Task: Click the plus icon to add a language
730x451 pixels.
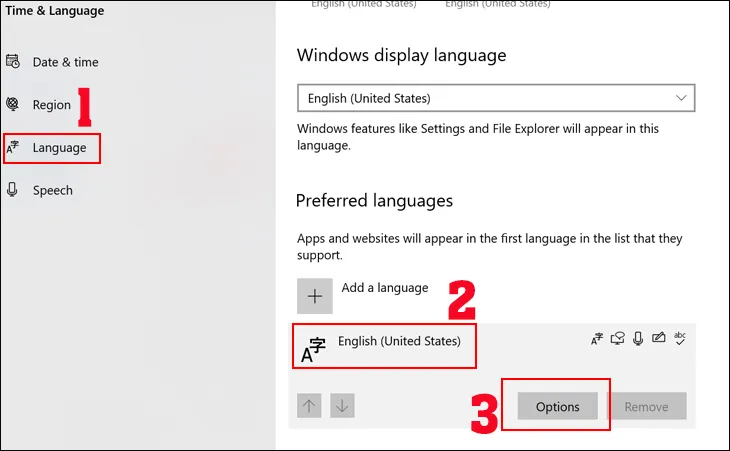Action: (315, 296)
